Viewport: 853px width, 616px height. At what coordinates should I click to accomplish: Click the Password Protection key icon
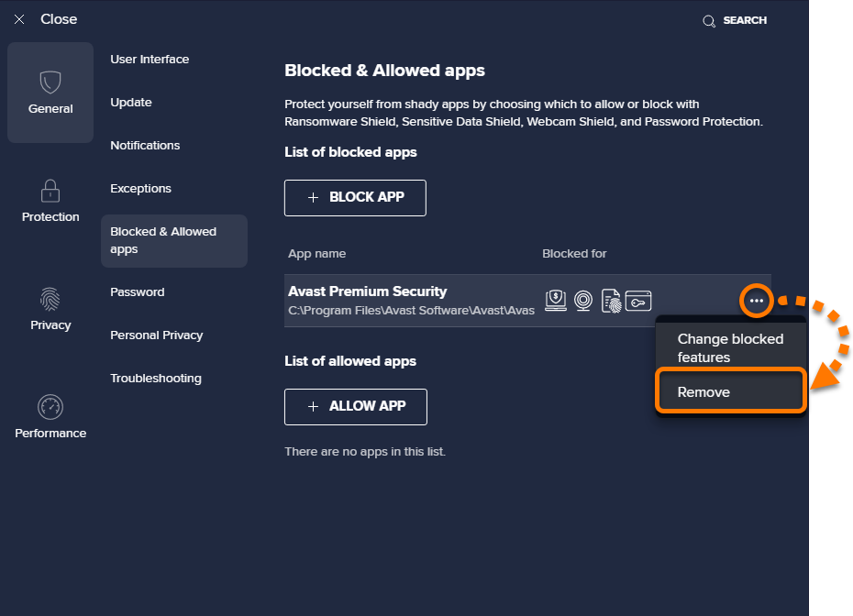[637, 300]
